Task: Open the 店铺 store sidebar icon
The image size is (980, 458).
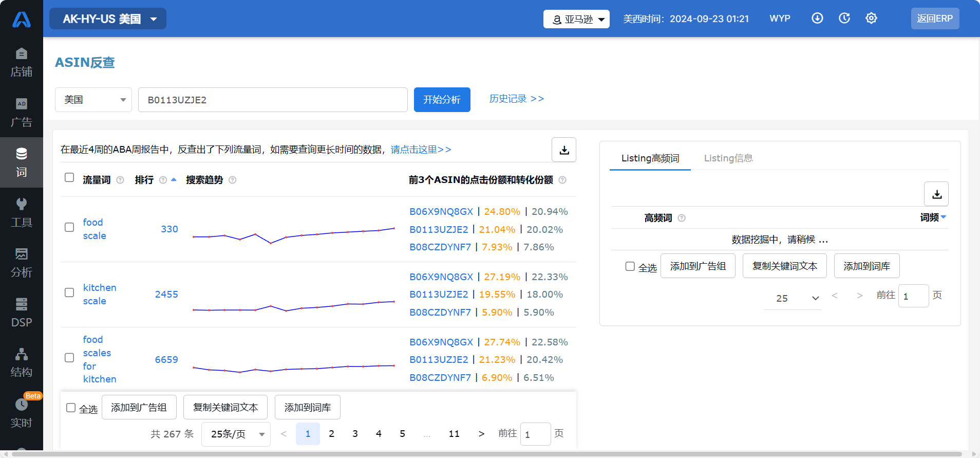Action: [22, 62]
